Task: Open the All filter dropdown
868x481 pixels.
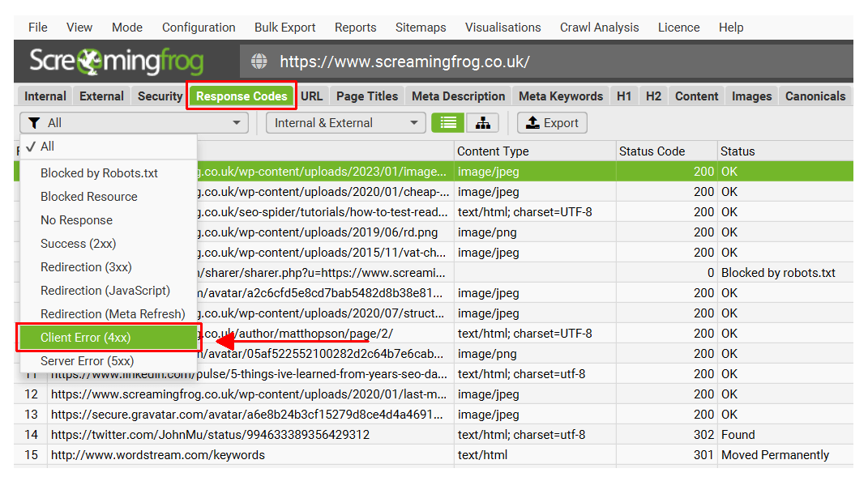Action: click(x=134, y=123)
